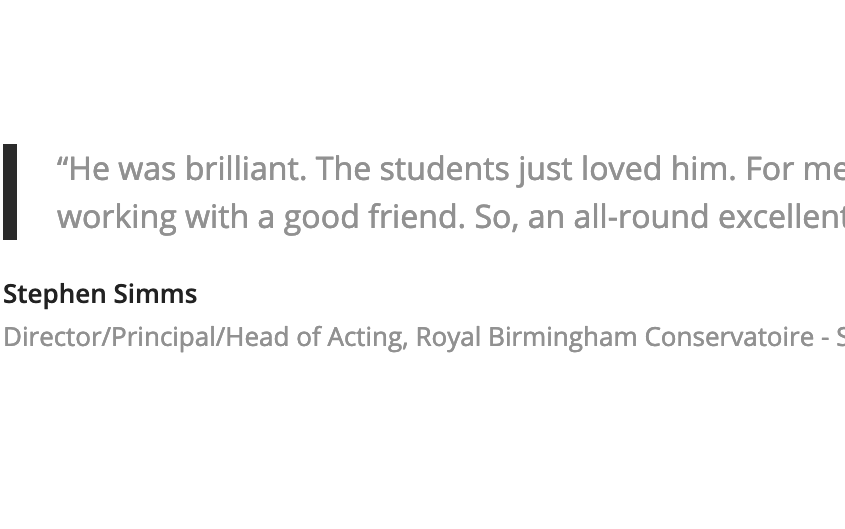Click Director in the job title line
This screenshot has width=845, height=529.
click(53, 337)
